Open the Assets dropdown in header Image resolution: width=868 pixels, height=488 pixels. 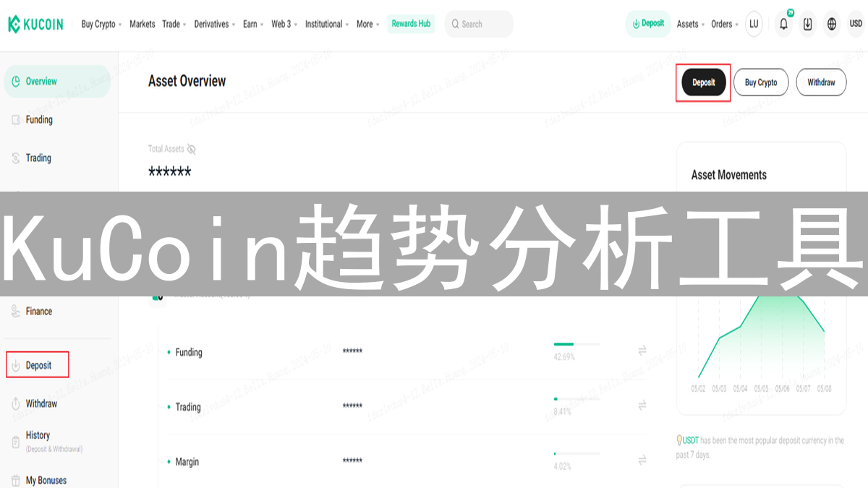(x=691, y=24)
